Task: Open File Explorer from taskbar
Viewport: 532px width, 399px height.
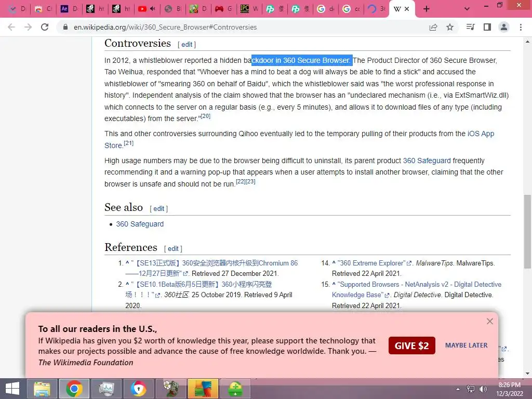Action: coord(42,389)
